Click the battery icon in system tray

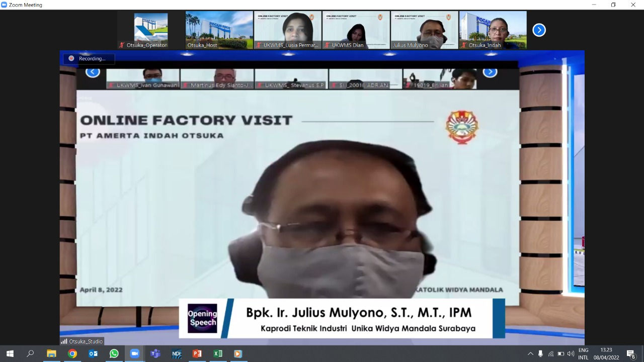(x=561, y=353)
